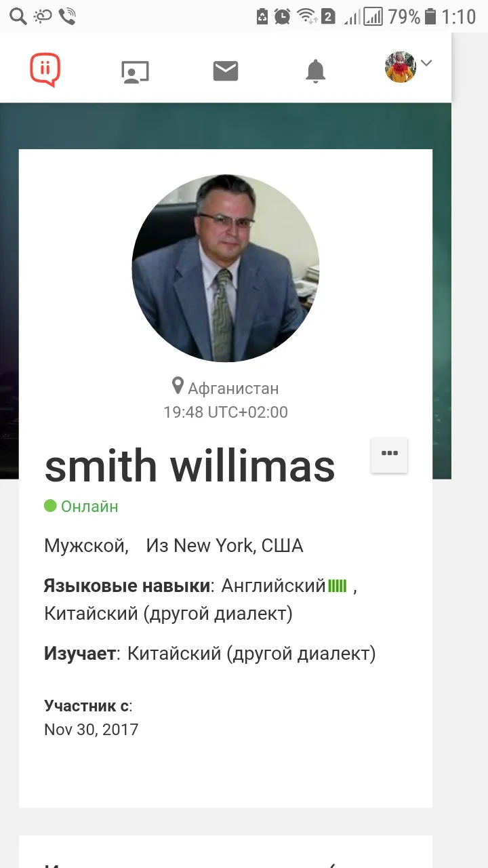Viewport: 488px width, 868px height.
Task: Open the notifications bell icon
Action: [x=315, y=71]
